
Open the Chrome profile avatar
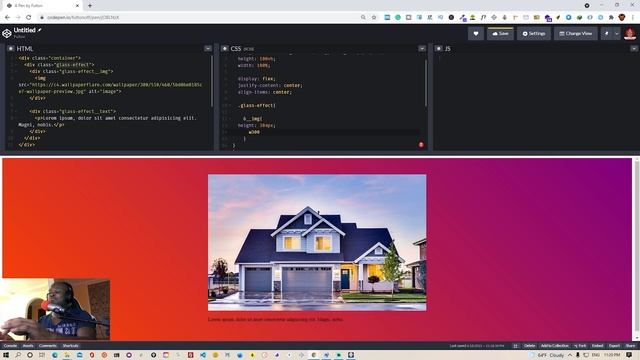(622, 18)
